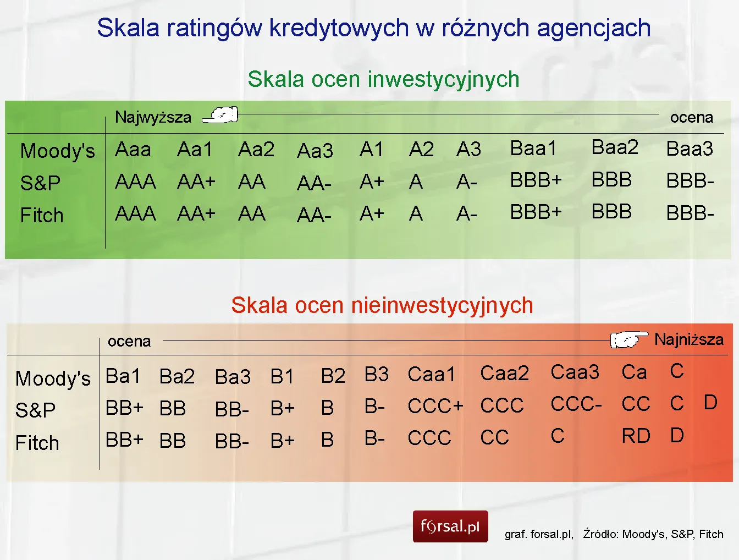
Task: Click the pointing hand icon near Najwyższa
Action: [220, 114]
